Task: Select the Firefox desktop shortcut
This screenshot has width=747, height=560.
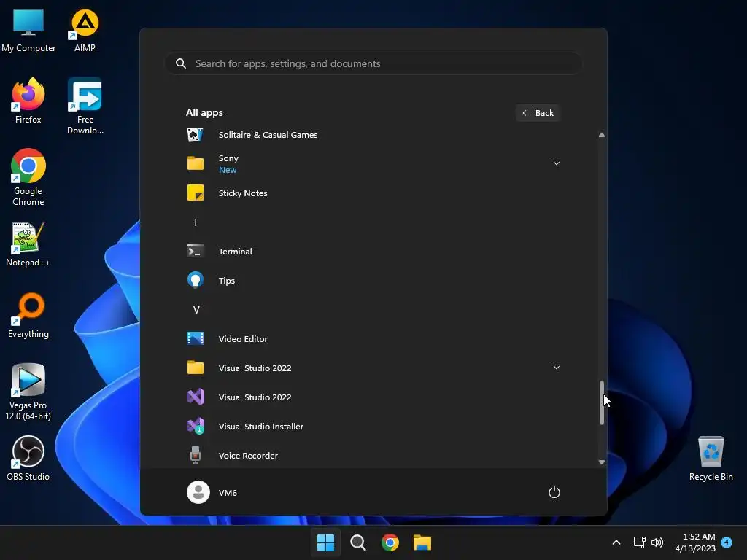Action: (x=28, y=101)
